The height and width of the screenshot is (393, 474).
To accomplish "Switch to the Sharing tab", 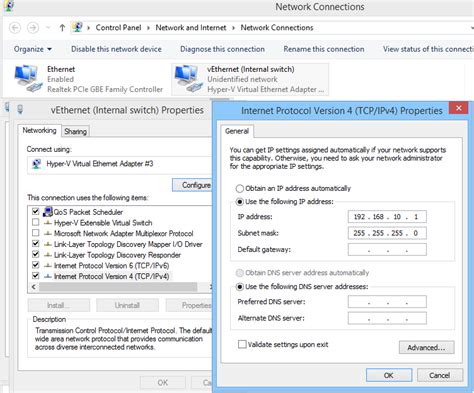I will [75, 131].
